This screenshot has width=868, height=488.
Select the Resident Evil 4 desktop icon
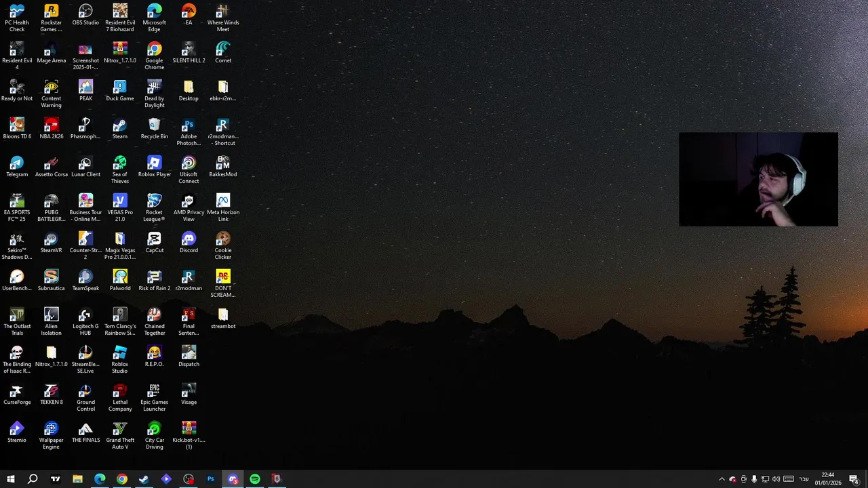(17, 56)
